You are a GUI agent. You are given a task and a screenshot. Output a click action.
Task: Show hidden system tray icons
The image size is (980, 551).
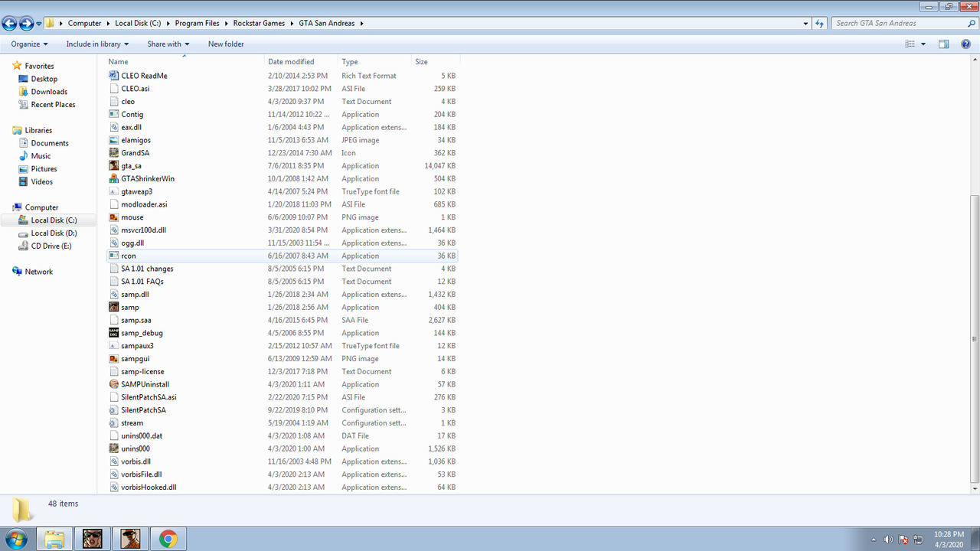tap(874, 540)
